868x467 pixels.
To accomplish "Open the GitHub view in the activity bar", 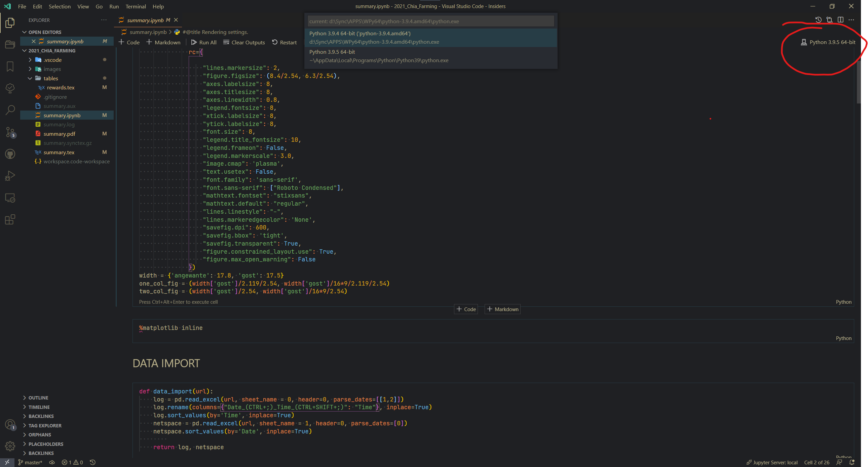I will [x=10, y=154].
